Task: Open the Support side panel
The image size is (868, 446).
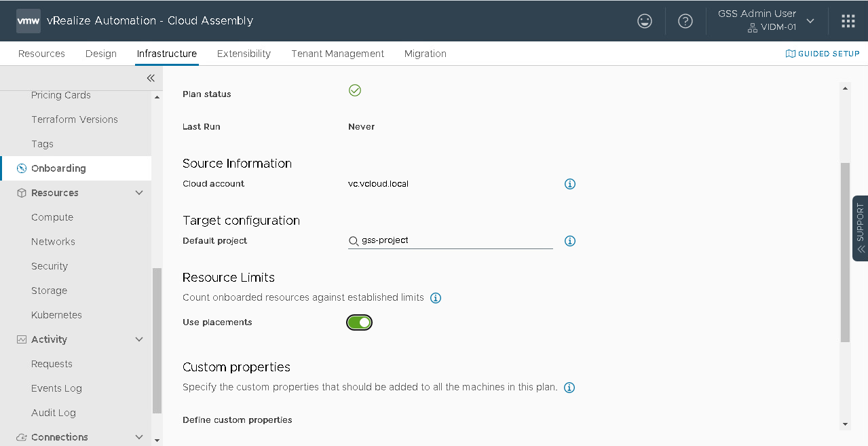Action: (860, 228)
